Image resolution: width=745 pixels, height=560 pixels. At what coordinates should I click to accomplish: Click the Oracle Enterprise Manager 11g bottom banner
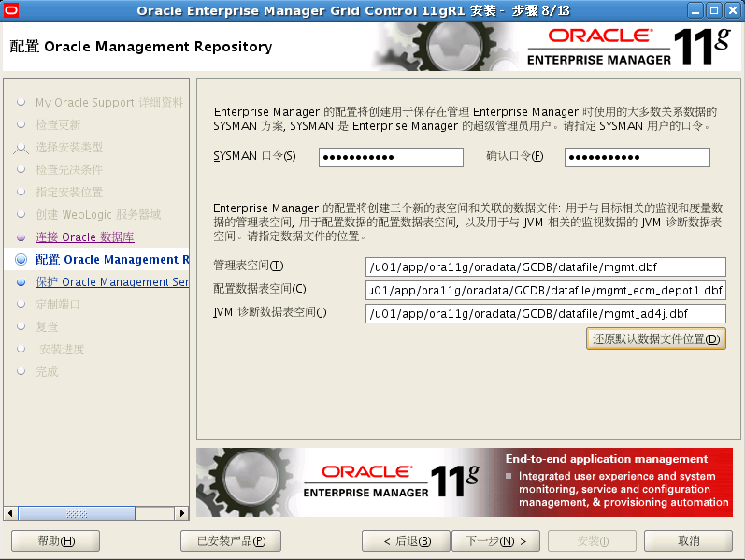click(465, 482)
